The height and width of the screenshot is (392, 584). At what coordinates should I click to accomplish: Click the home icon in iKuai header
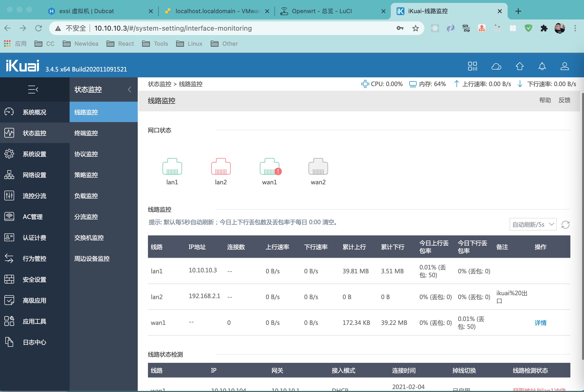coord(520,66)
